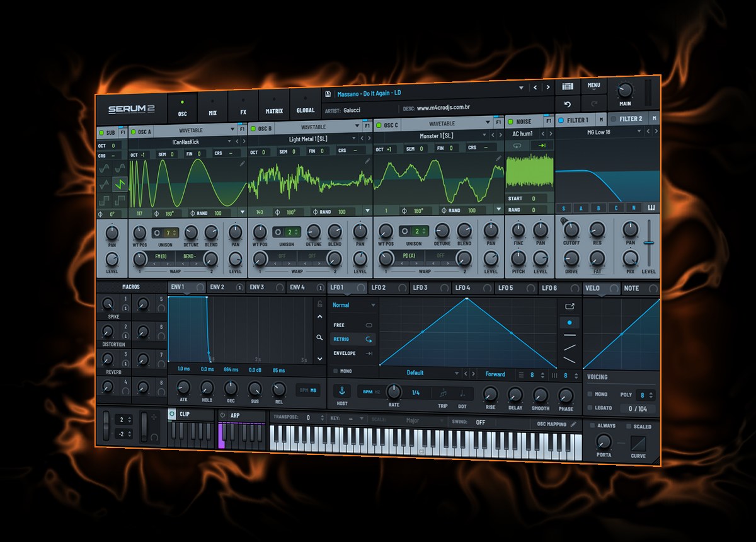Click the envelope lock icon

(320, 304)
